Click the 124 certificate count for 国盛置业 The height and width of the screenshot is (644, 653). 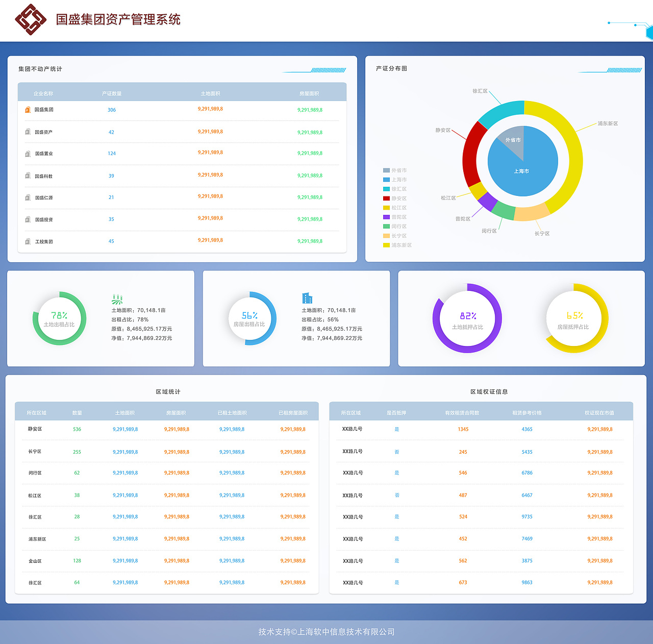[x=112, y=153]
